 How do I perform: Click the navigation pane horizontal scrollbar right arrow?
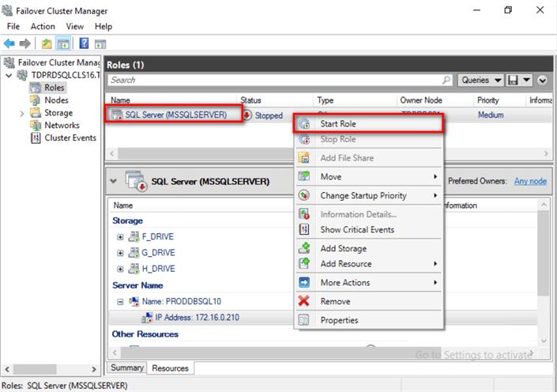(x=94, y=369)
